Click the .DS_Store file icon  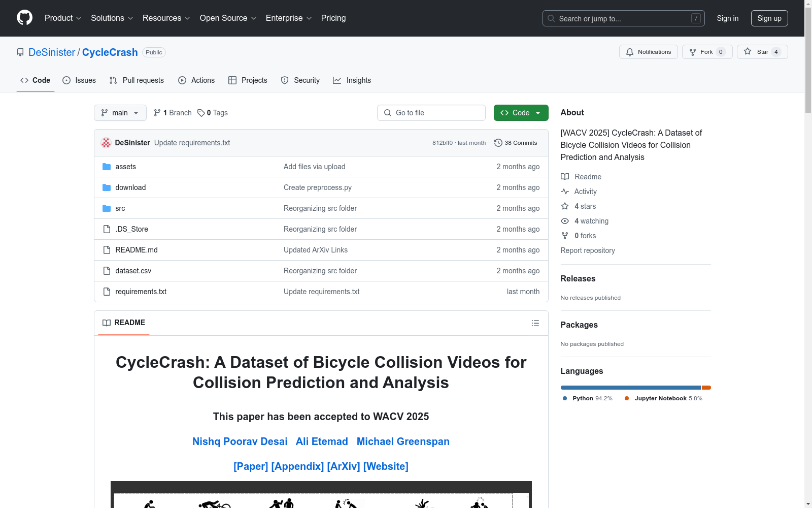tap(107, 229)
